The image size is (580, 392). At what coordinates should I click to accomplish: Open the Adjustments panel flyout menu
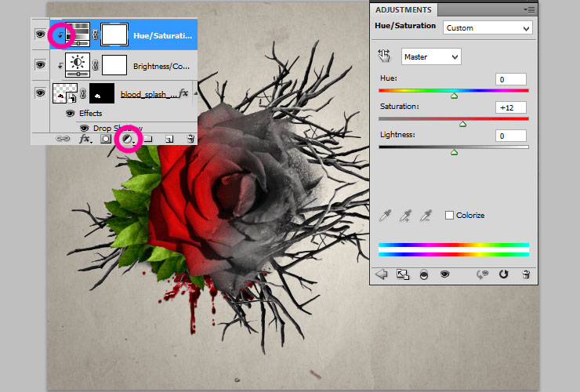coord(529,9)
